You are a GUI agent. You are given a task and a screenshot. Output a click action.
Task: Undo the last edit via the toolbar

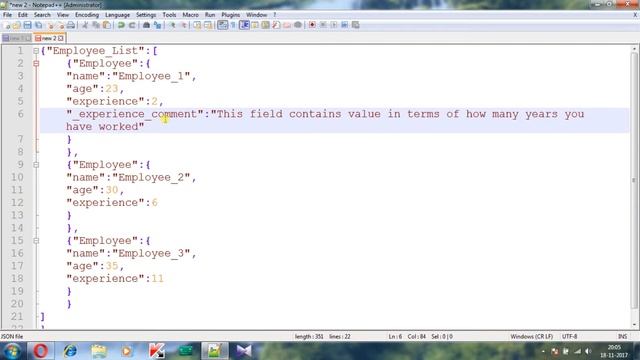(x=121, y=25)
